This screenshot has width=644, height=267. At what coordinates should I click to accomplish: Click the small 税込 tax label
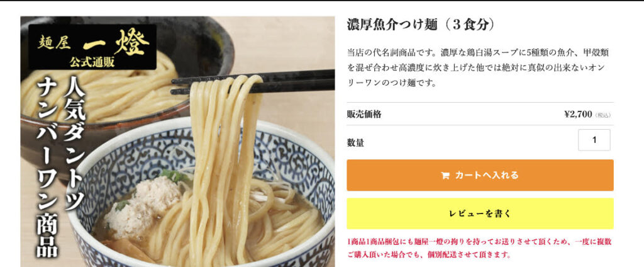(x=603, y=116)
